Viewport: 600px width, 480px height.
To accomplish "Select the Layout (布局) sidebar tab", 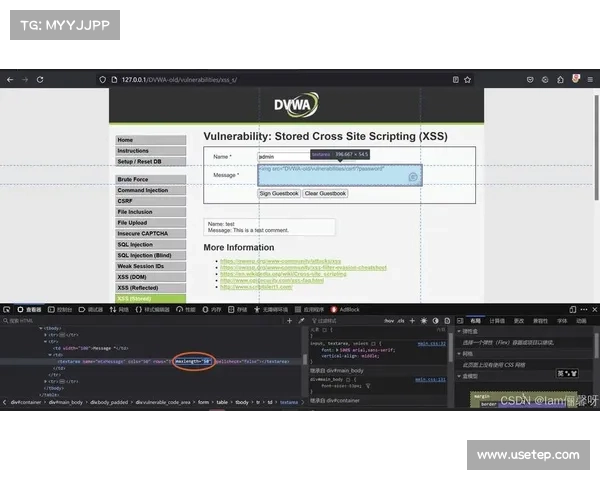I will click(x=475, y=321).
